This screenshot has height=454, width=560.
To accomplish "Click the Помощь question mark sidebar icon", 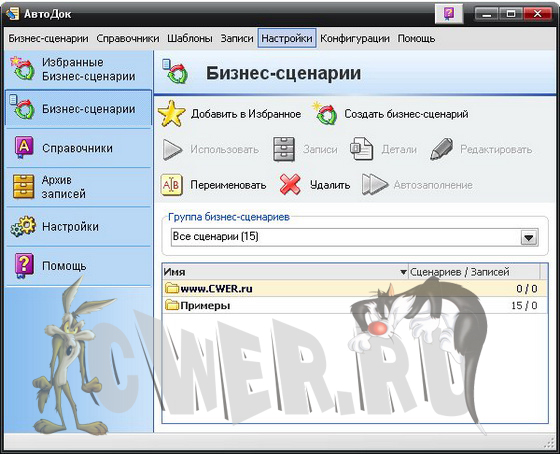I will (24, 265).
